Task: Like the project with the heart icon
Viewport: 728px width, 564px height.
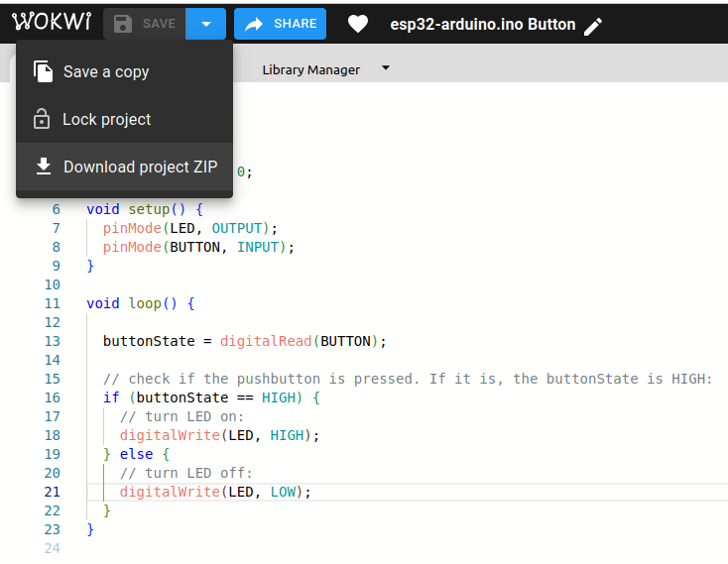Action: [x=358, y=25]
